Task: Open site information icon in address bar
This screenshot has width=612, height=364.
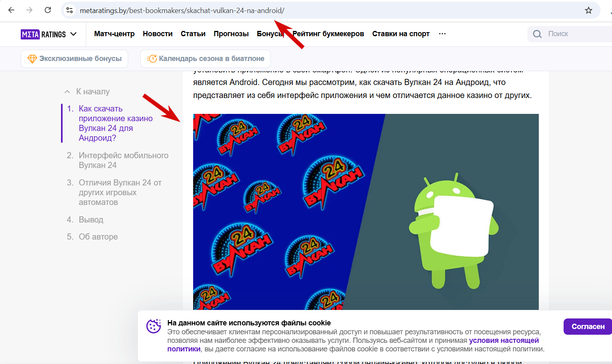Action: pyautogui.click(x=70, y=10)
